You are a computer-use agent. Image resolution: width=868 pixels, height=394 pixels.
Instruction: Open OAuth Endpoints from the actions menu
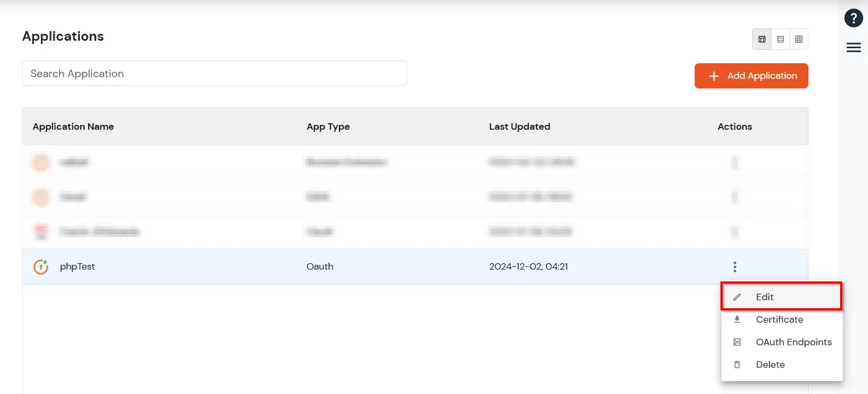coord(782,342)
